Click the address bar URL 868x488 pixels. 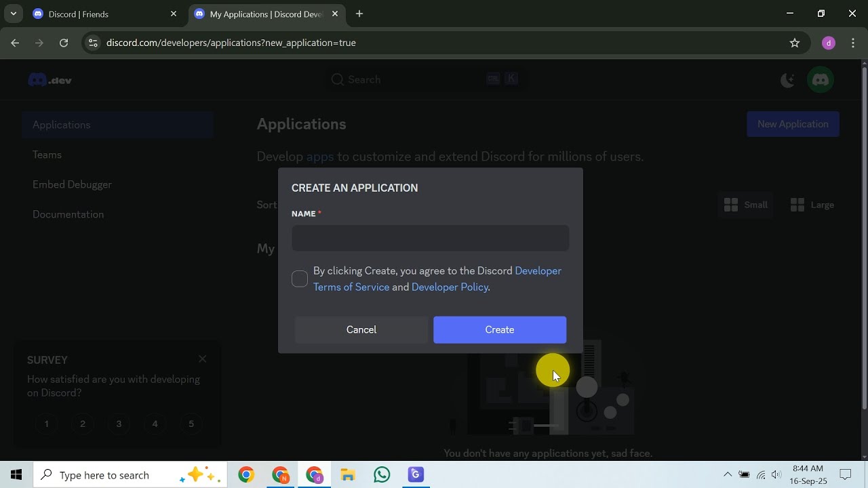231,43
